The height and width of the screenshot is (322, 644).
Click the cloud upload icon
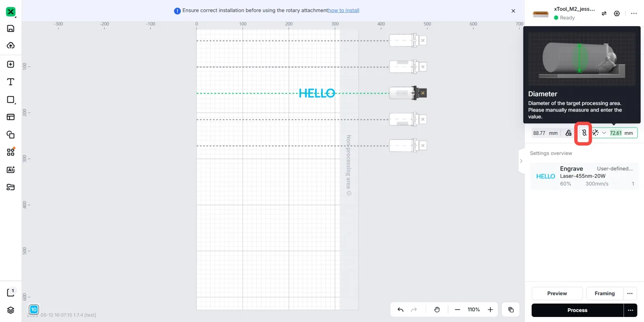[x=11, y=46]
